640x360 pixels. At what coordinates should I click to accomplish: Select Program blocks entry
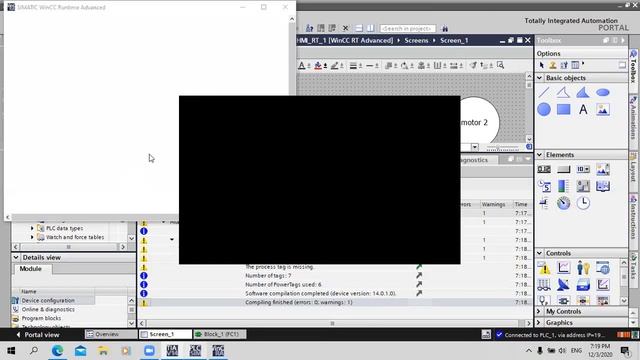coord(41,318)
